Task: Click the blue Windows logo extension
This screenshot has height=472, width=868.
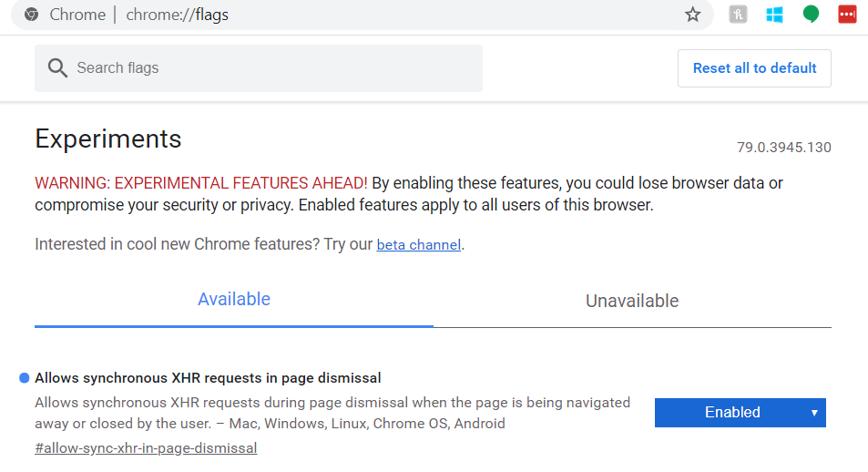Action: click(774, 15)
